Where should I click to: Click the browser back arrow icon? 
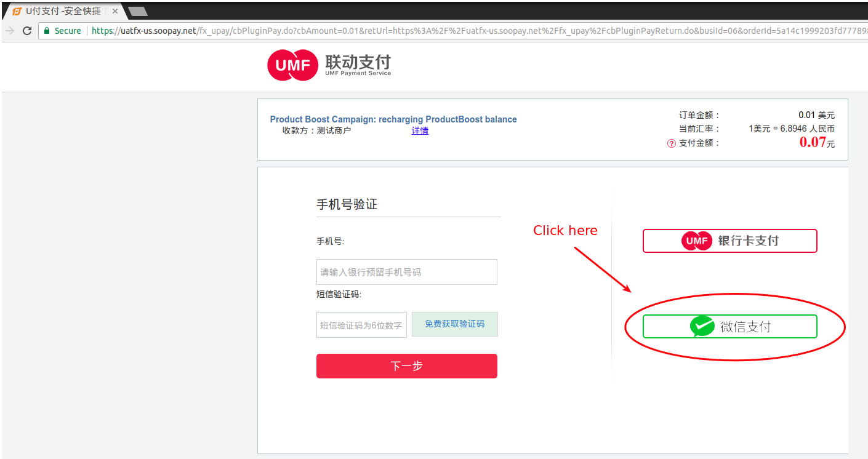click(x=8, y=30)
